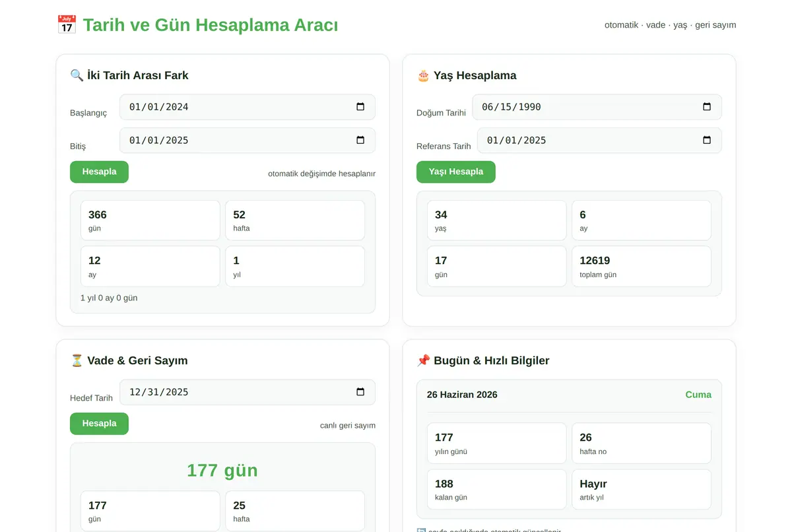Click the canlı geri sayım note
792x532 pixels.
[348, 425]
